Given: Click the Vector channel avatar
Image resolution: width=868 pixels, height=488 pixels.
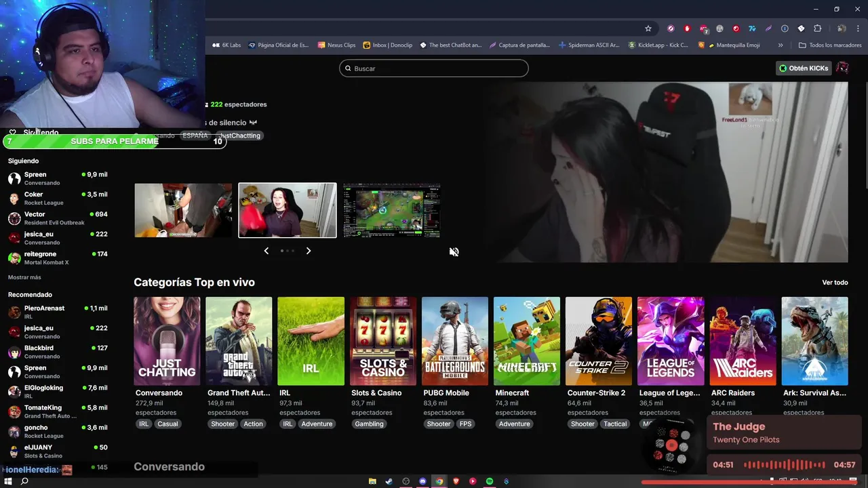Looking at the screenshot, I should (x=14, y=218).
